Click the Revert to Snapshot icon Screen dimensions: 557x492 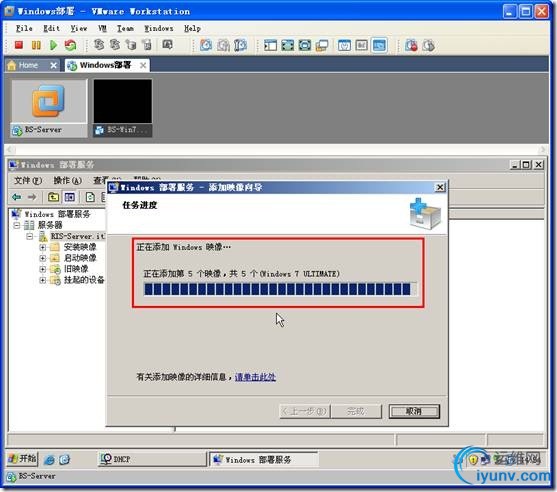click(x=223, y=45)
